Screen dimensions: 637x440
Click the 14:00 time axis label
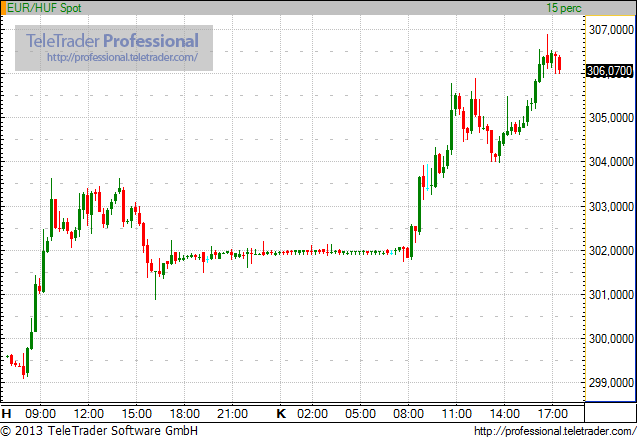point(504,414)
